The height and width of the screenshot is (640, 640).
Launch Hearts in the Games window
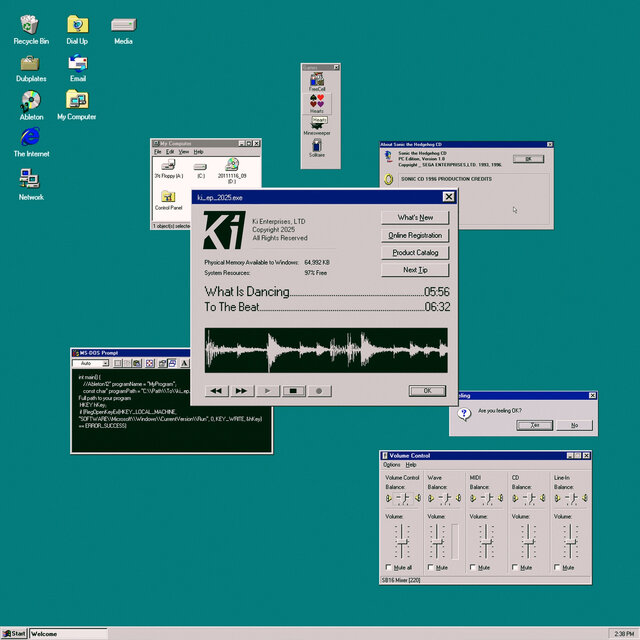pyautogui.click(x=317, y=104)
